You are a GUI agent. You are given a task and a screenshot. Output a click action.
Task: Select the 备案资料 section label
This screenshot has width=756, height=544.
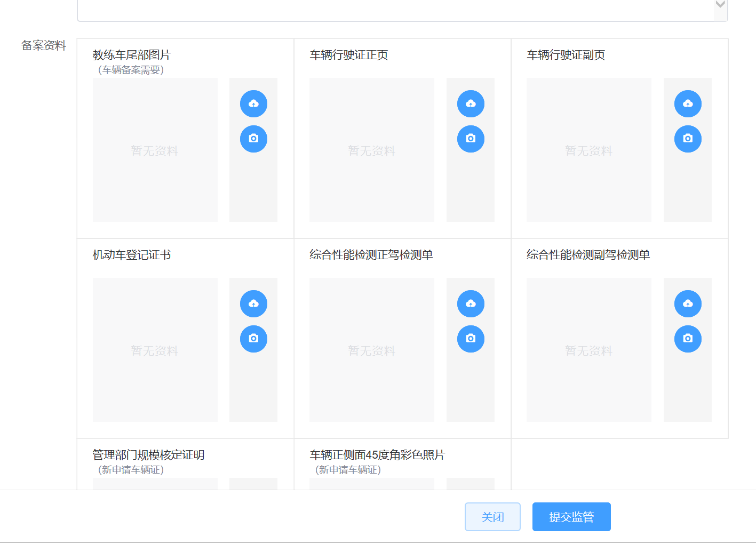43,45
